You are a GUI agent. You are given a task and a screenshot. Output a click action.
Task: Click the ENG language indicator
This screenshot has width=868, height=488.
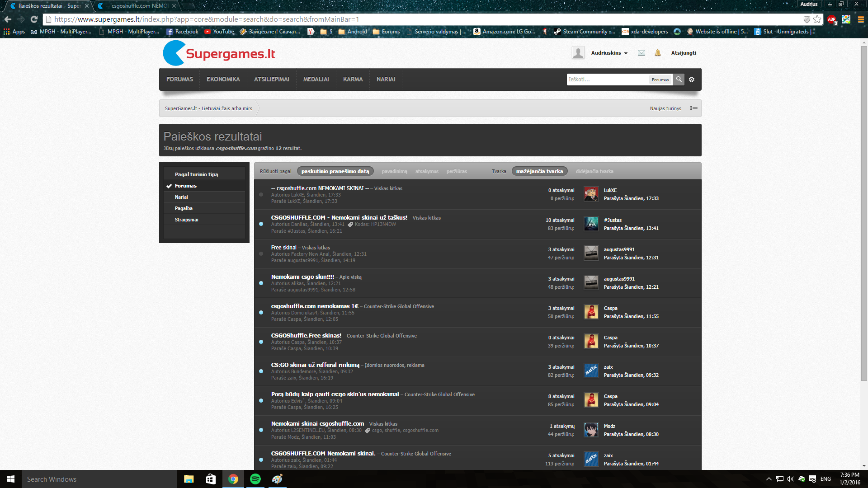pyautogui.click(x=826, y=479)
